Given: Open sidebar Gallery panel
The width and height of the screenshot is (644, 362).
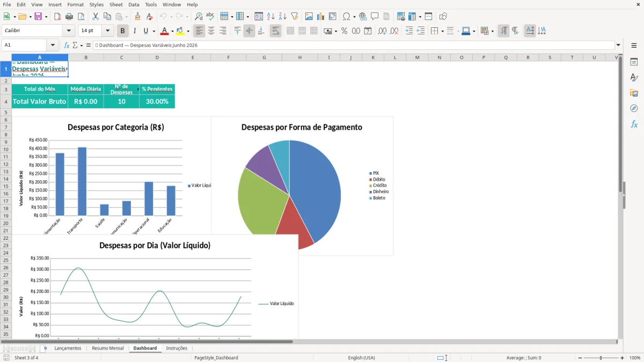Looking at the screenshot, I should click(634, 93).
